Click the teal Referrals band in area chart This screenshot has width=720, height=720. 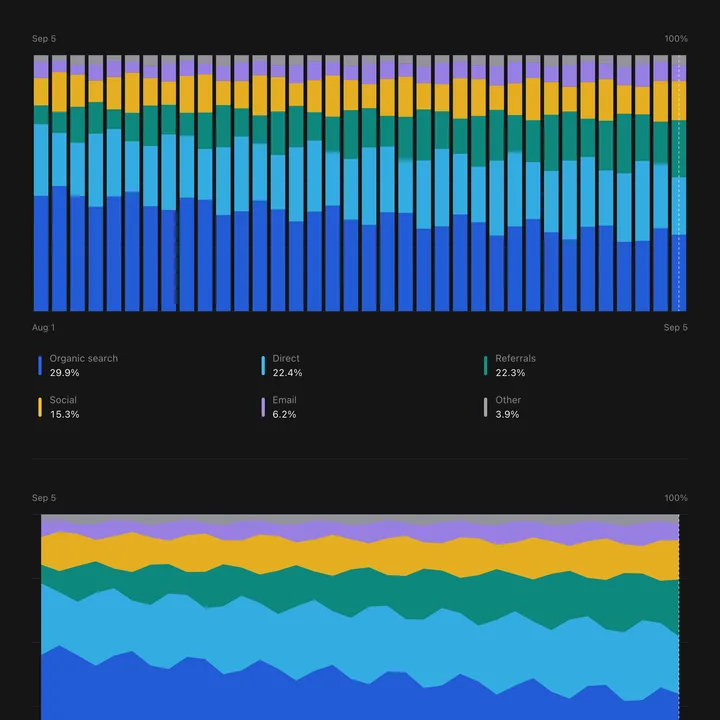(x=360, y=592)
